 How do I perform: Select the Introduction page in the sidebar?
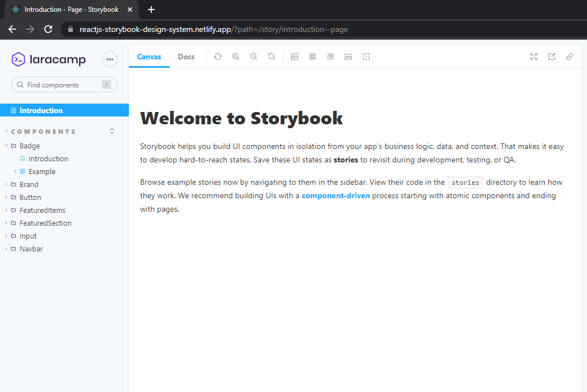64,110
